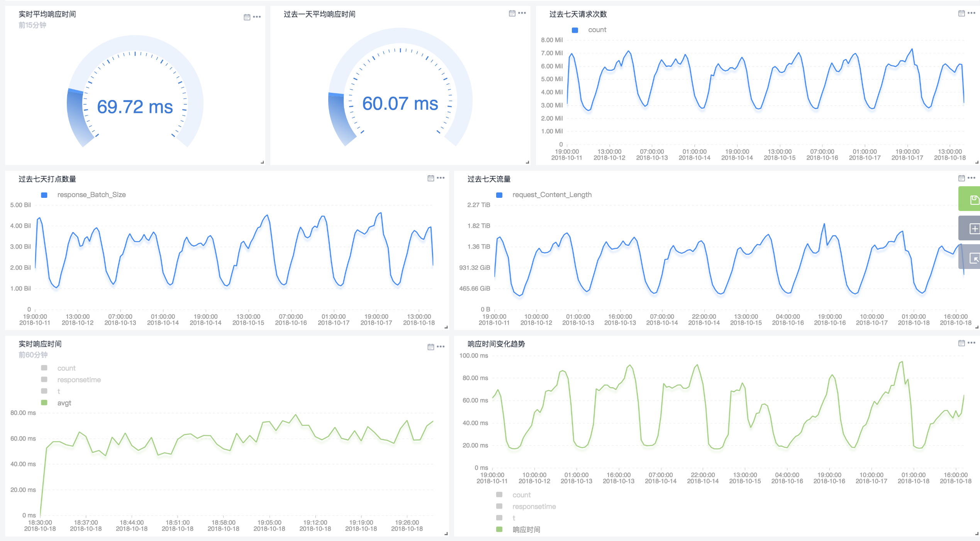Click 19:26:00 time label in 实时响应时间 chart

coord(407,526)
